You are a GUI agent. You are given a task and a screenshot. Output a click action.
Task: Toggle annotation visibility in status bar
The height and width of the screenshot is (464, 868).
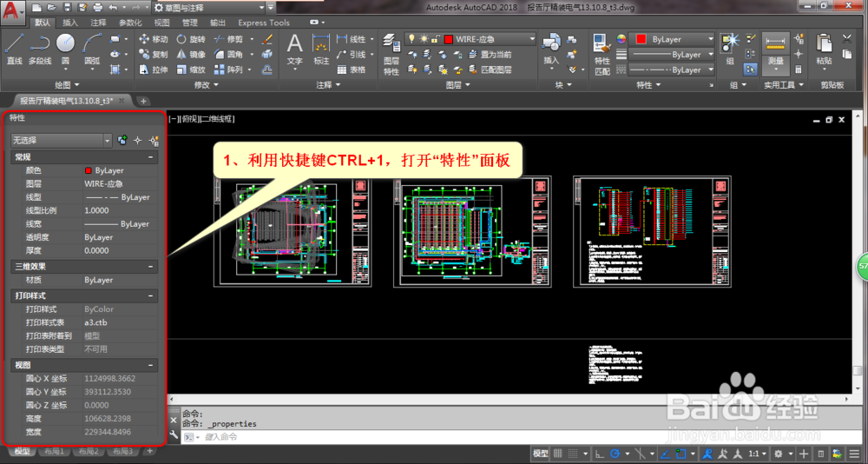(x=708, y=453)
